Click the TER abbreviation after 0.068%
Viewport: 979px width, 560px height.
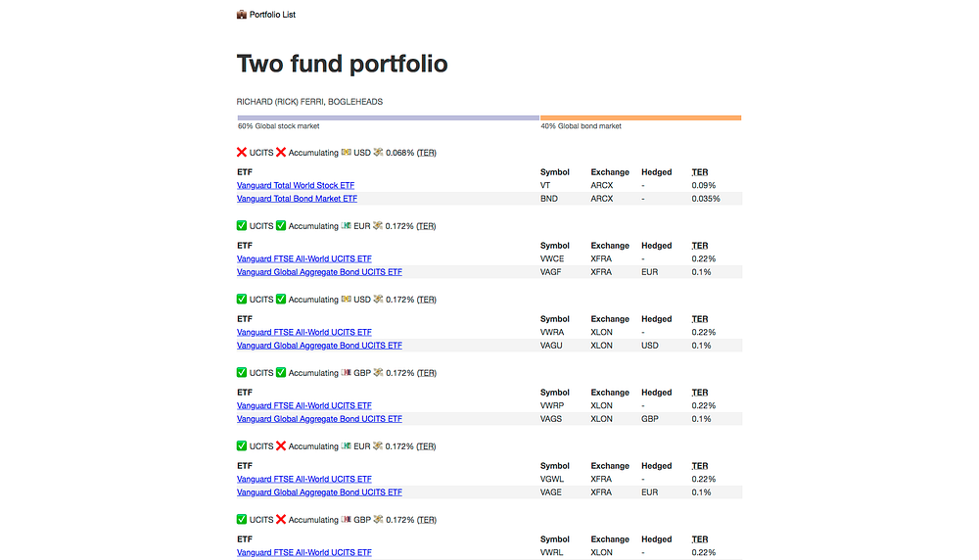click(427, 153)
